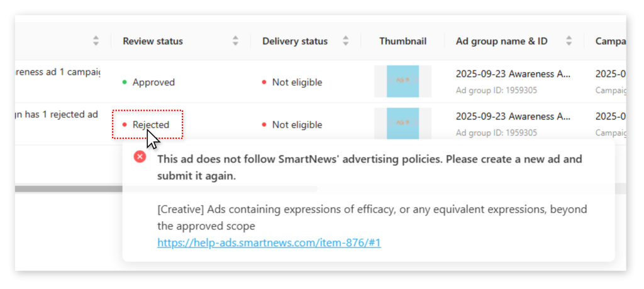644x289 pixels.
Task: Click the sort arrows in the leftmost column
Action: [96, 41]
